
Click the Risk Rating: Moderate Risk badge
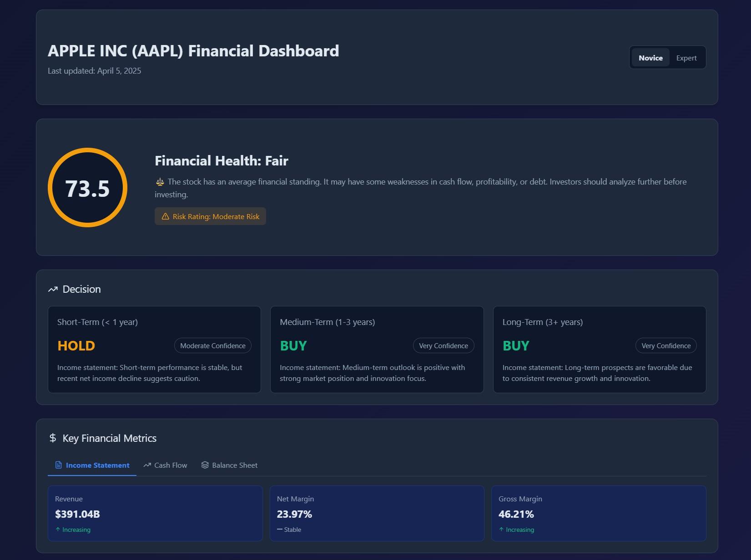click(210, 216)
